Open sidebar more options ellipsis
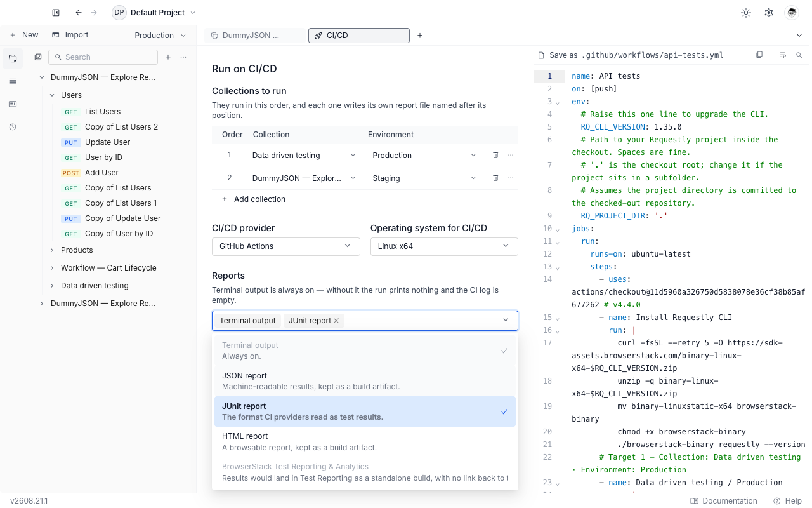812x508 pixels. click(183, 57)
